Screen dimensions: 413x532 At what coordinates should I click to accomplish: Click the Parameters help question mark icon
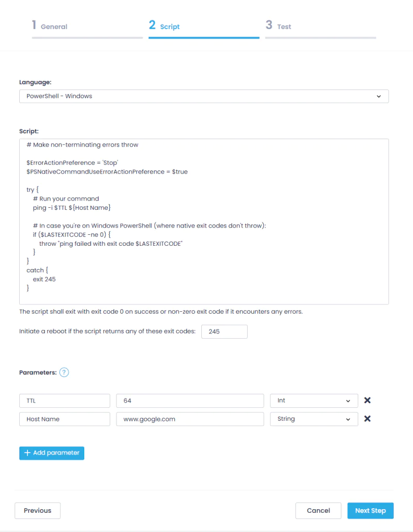coord(64,373)
